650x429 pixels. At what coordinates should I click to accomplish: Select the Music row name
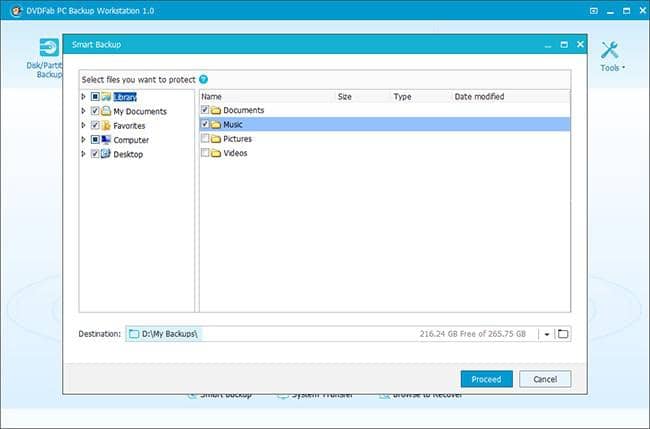pyautogui.click(x=233, y=124)
